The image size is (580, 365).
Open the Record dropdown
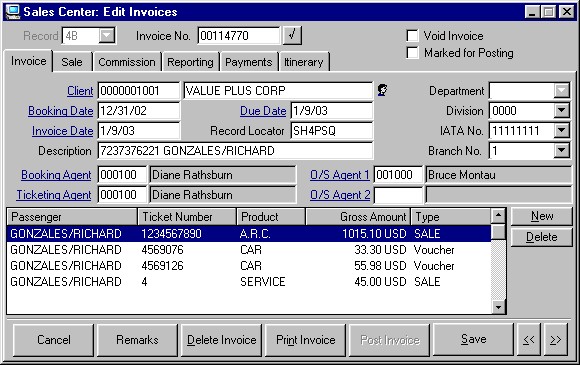(x=107, y=36)
